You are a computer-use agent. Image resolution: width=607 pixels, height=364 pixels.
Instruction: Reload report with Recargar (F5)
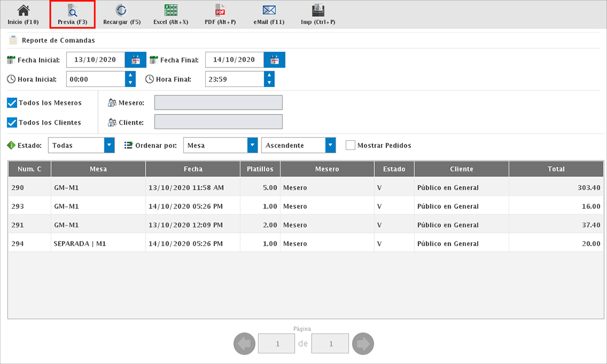[x=121, y=14]
